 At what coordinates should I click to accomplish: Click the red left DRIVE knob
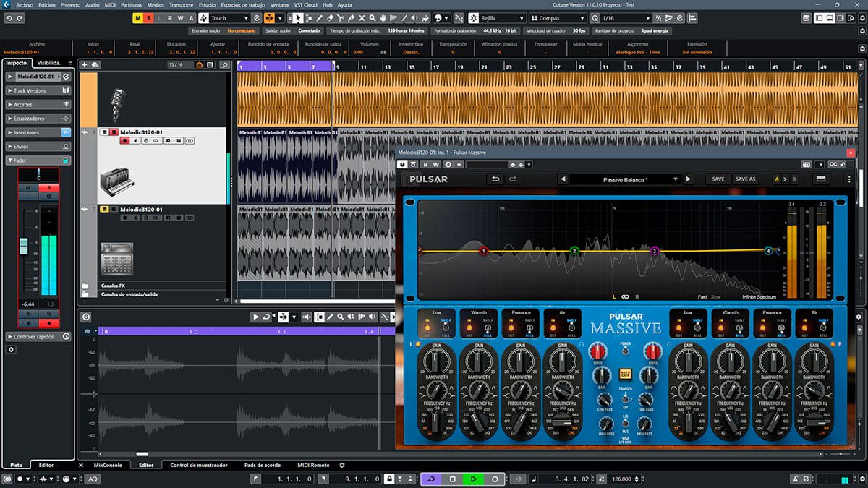tap(599, 352)
